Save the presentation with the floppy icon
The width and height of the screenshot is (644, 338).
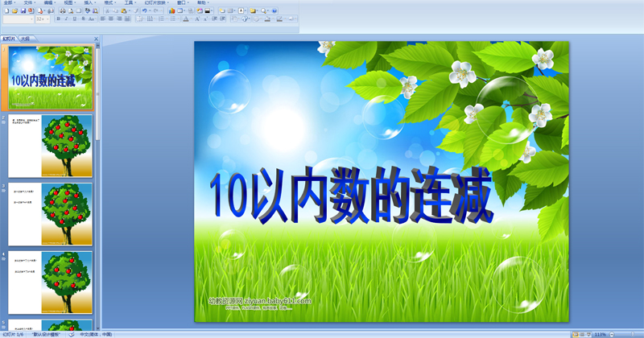[23, 11]
